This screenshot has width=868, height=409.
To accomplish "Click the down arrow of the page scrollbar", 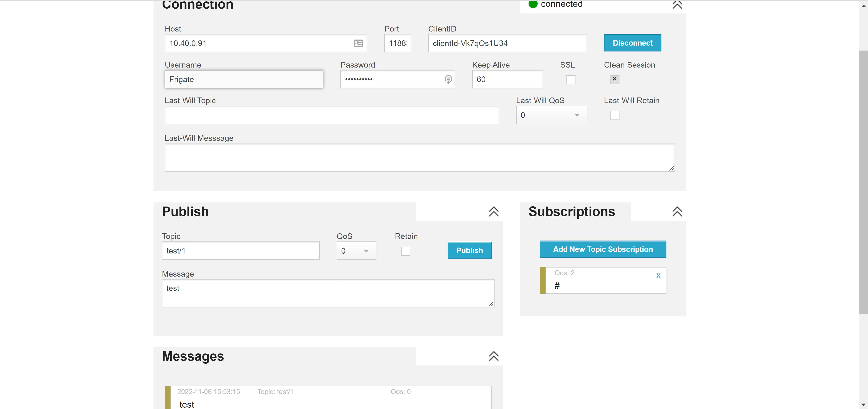I will click(863, 404).
